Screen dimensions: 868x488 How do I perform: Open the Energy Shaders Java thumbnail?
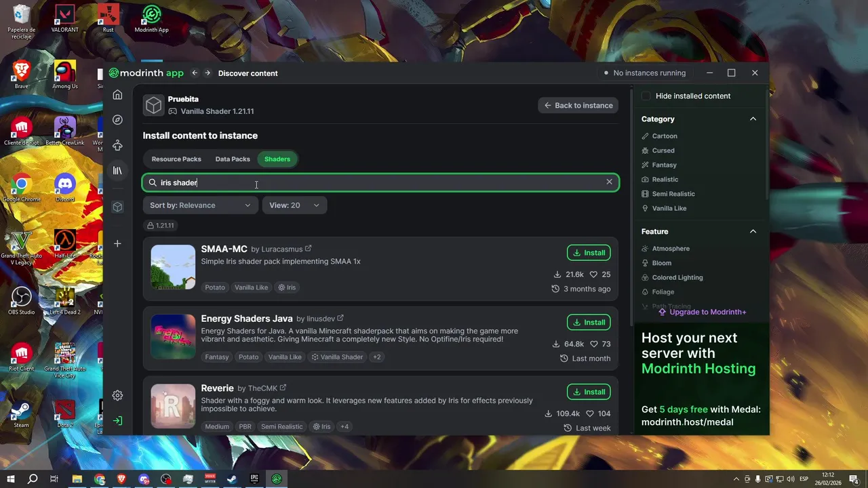(x=173, y=337)
